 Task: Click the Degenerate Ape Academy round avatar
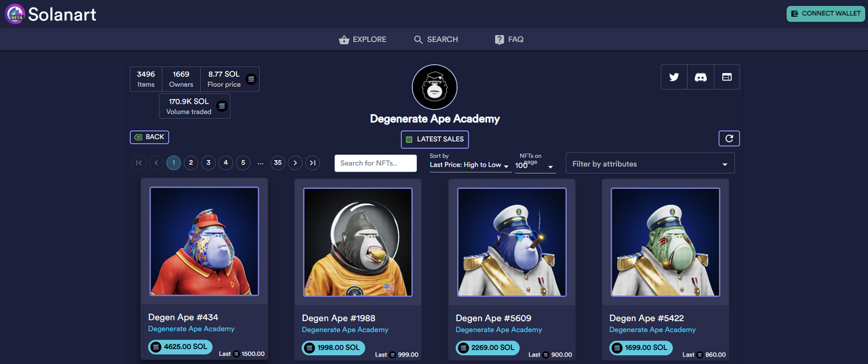click(x=435, y=87)
